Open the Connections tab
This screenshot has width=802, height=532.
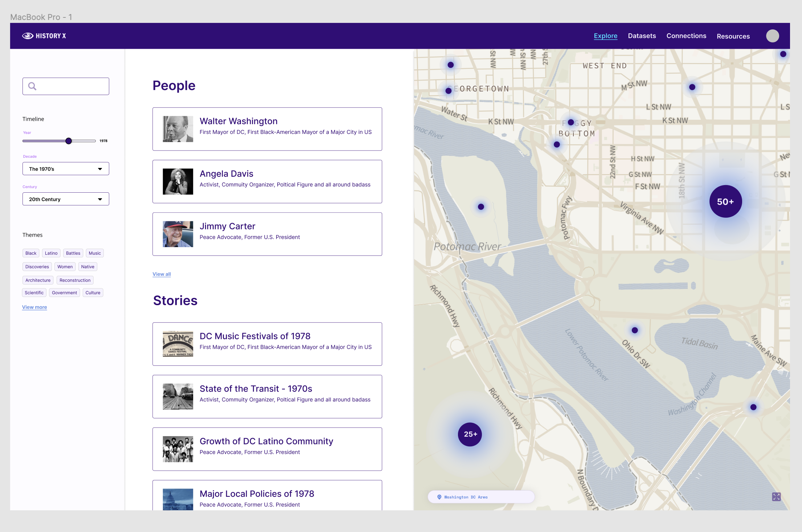[686, 36]
